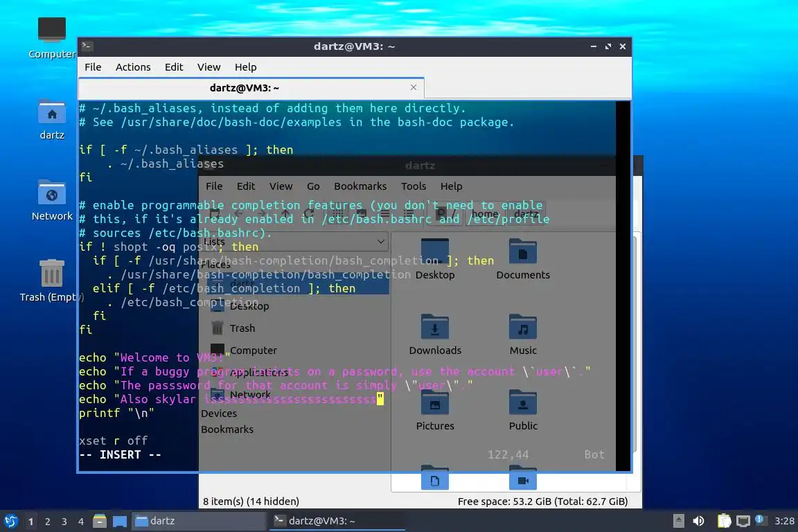The image size is (798, 532).
Task: Click the 'if ! shopt -oq posix; then' line
Action: coord(168,247)
